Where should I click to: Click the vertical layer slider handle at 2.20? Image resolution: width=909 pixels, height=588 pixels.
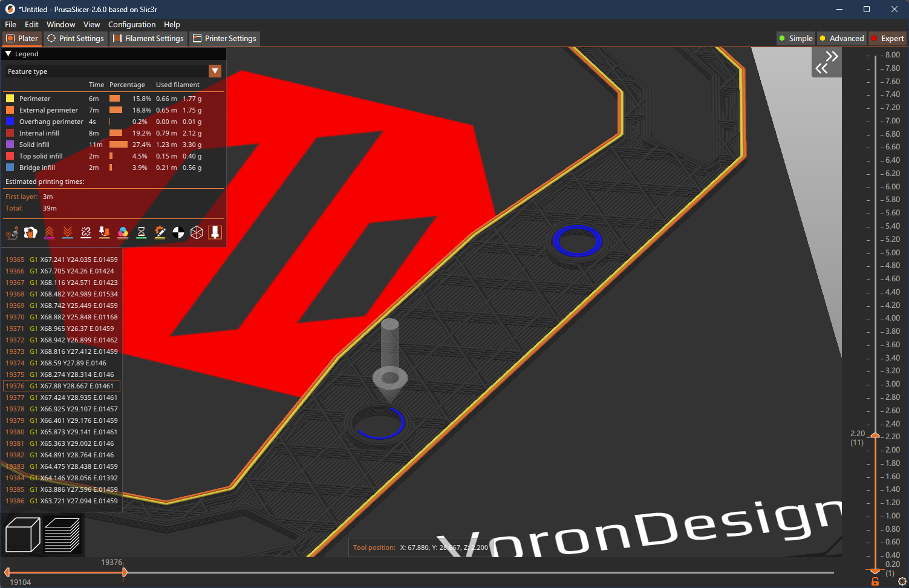click(x=875, y=434)
